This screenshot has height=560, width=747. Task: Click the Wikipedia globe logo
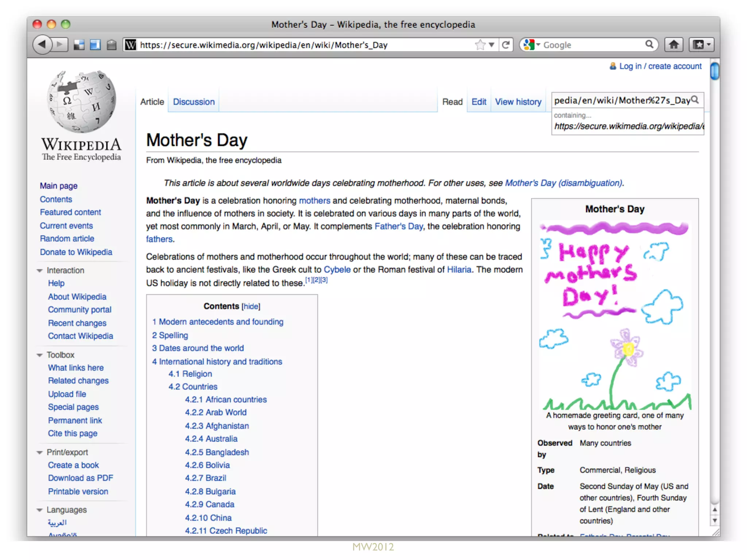[x=81, y=101]
